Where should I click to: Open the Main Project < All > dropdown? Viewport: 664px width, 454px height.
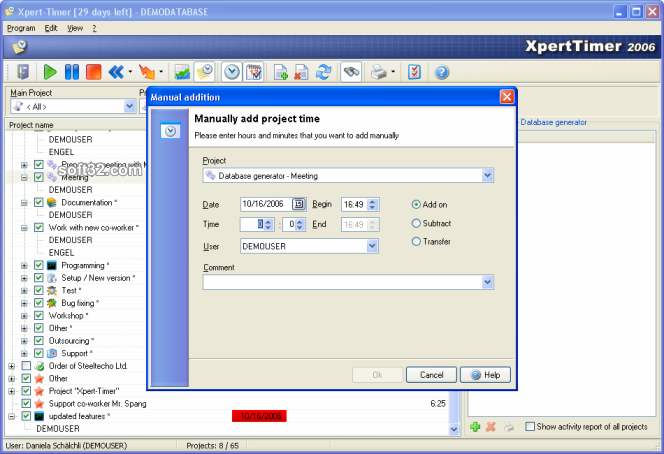(x=130, y=106)
